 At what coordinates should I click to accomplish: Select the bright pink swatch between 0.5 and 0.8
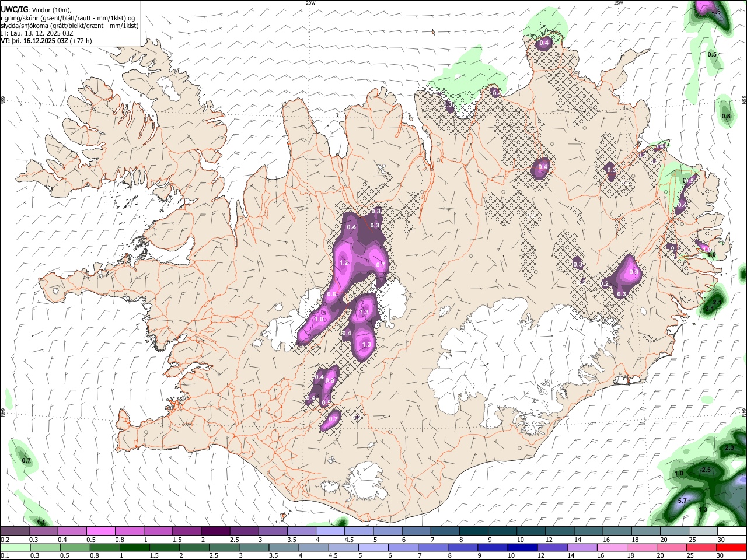tap(101, 531)
